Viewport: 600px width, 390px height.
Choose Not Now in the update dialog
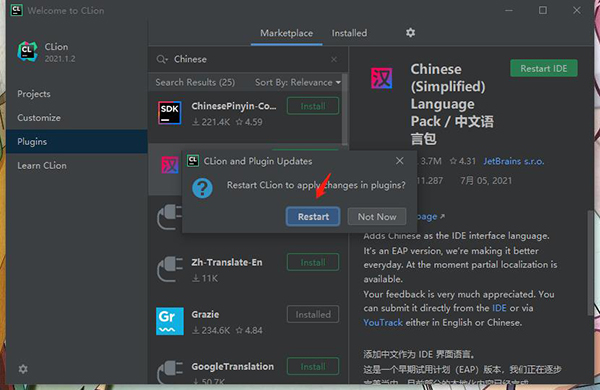tap(377, 217)
